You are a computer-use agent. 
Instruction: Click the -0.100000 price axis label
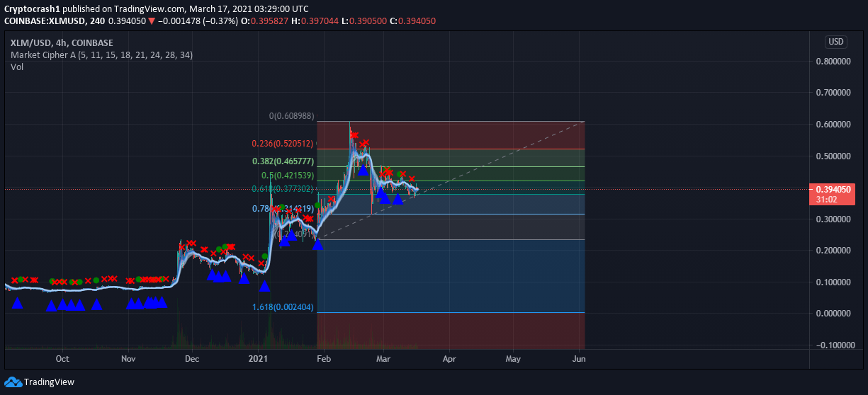click(835, 345)
